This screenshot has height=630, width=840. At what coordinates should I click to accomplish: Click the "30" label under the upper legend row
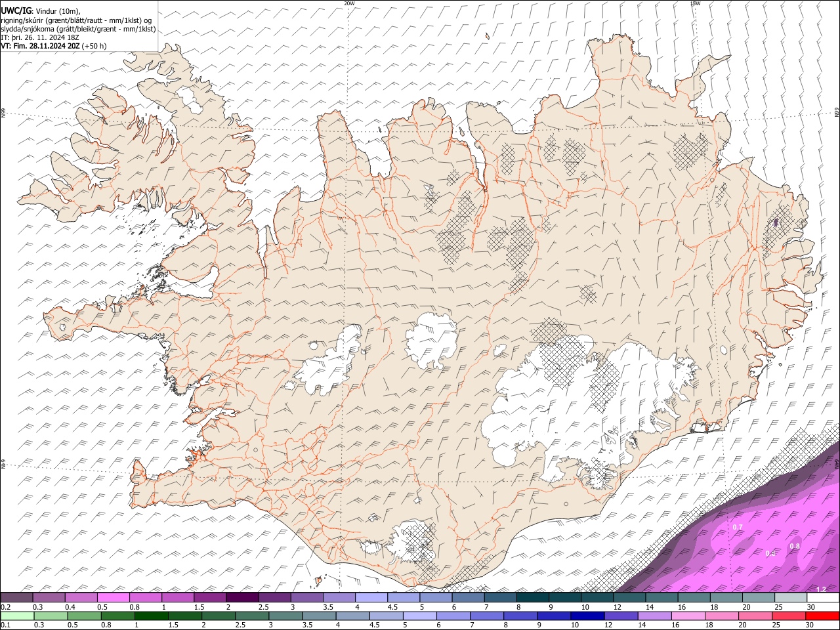(x=811, y=607)
